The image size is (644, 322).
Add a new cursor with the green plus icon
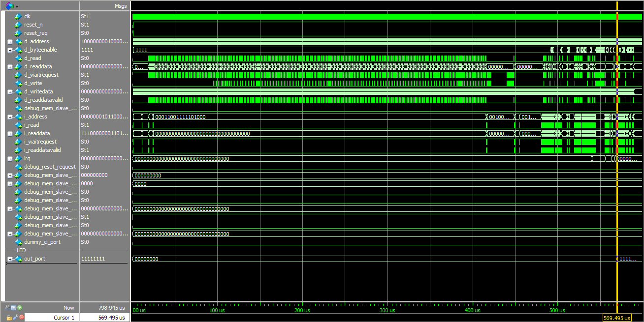(20, 308)
